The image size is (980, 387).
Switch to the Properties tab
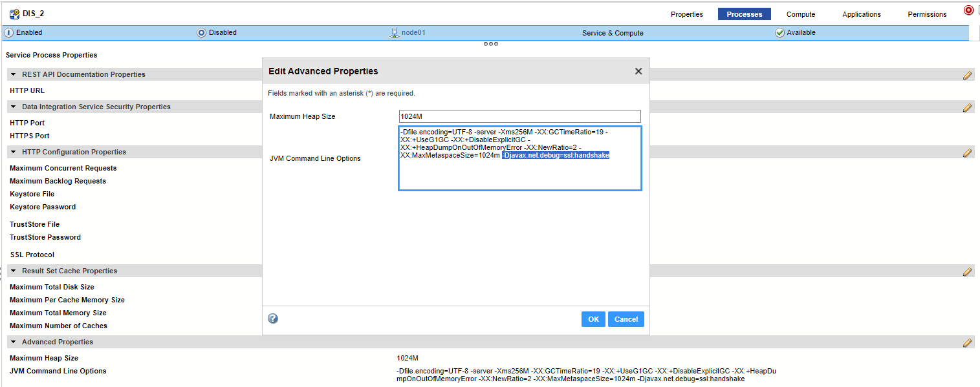687,14
